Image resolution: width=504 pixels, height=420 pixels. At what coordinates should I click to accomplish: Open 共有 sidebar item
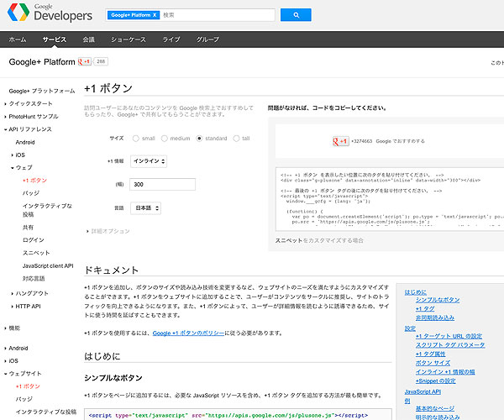pyautogui.click(x=28, y=227)
